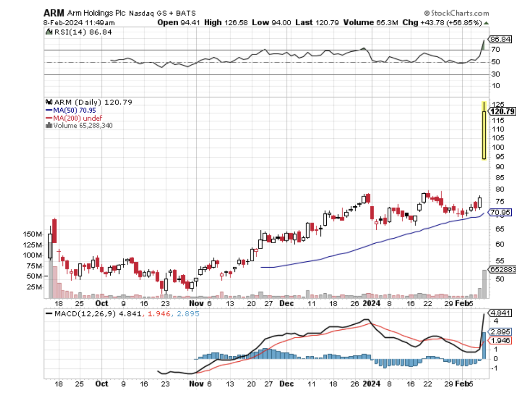532x400 pixels.
Task: Click the 25M label on the volume axis
Action: (34, 287)
